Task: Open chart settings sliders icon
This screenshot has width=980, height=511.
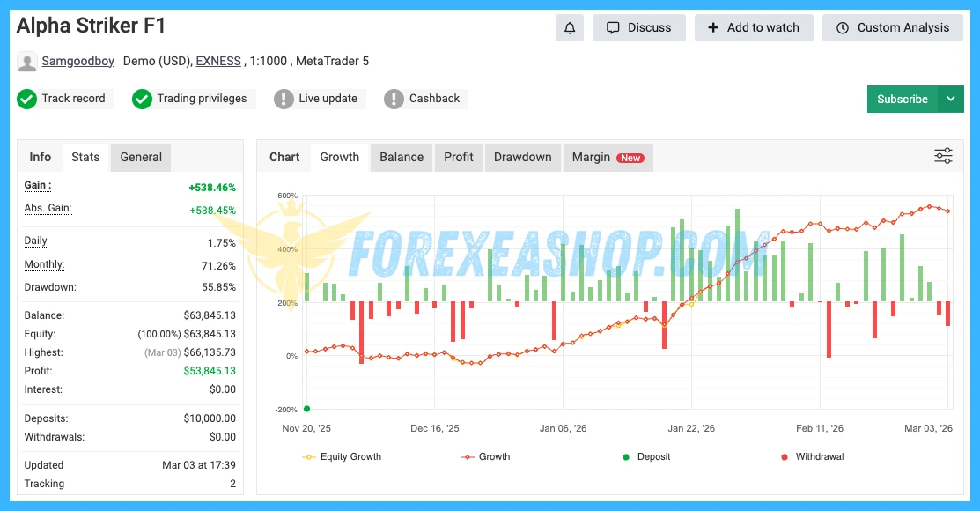Action: 943,156
